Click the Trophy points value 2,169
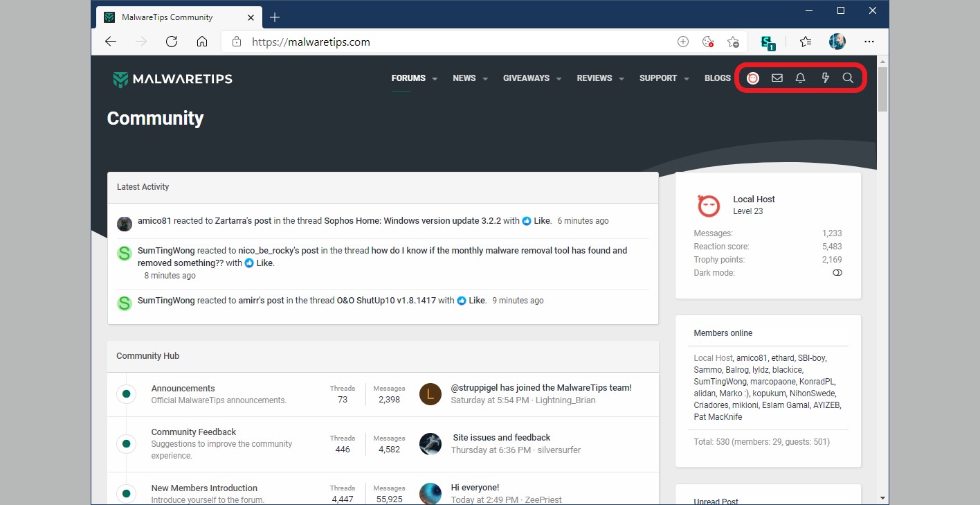 click(832, 260)
